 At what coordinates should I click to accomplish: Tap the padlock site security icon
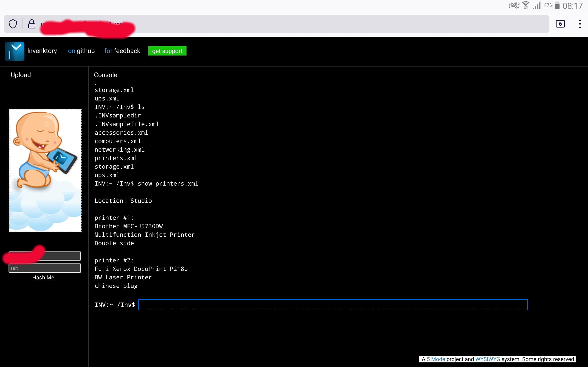32,24
